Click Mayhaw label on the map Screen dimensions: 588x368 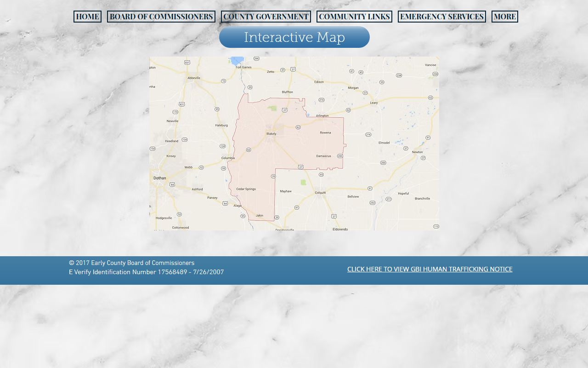pos(286,191)
